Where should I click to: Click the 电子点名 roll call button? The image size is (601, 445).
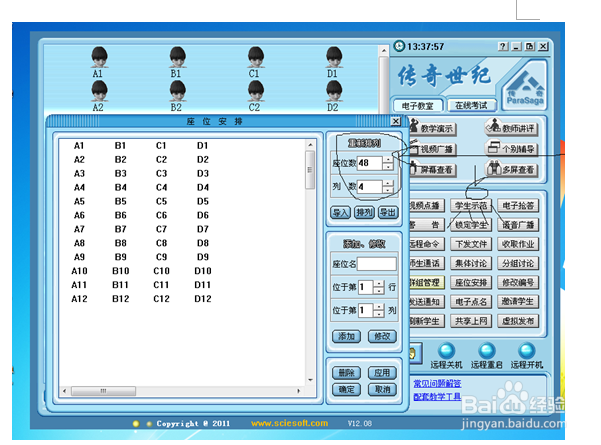point(471,302)
